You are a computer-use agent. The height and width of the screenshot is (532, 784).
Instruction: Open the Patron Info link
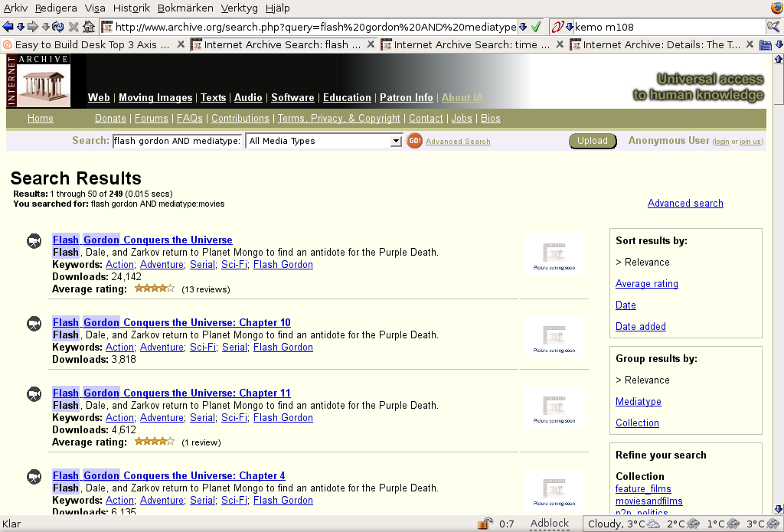point(406,97)
